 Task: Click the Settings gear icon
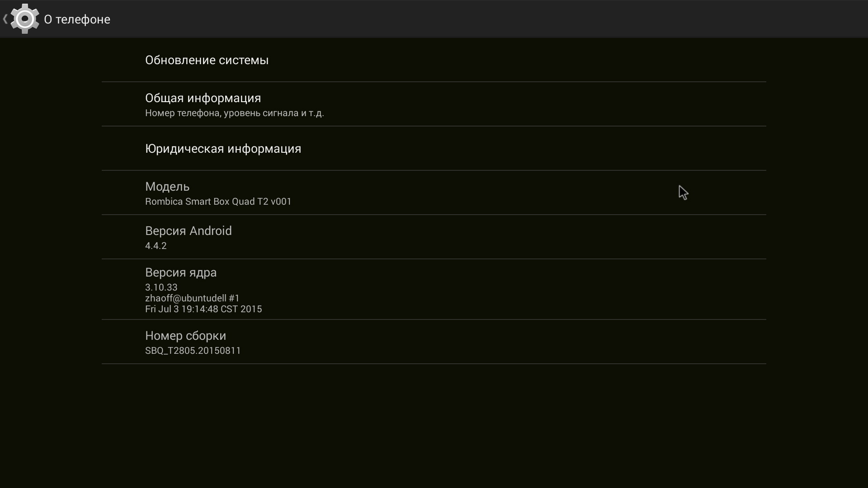pyautogui.click(x=25, y=19)
